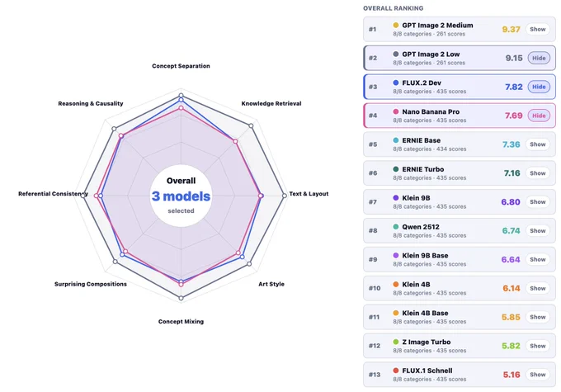The height and width of the screenshot is (392, 561).
Task: Click the Art Style chart label
Action: coord(271,284)
